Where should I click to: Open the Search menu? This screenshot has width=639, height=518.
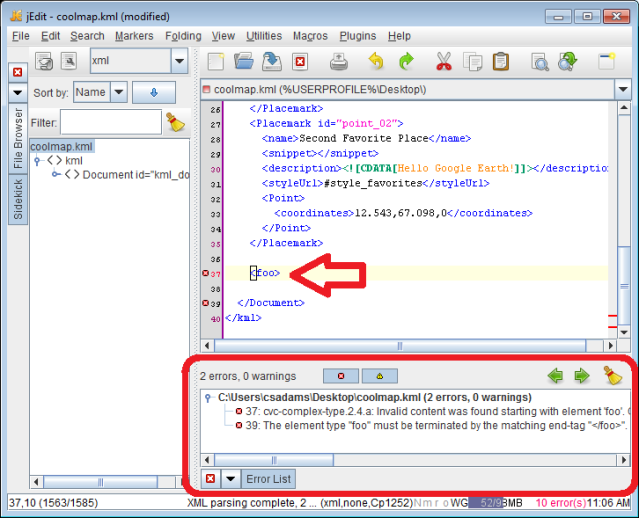(87, 36)
